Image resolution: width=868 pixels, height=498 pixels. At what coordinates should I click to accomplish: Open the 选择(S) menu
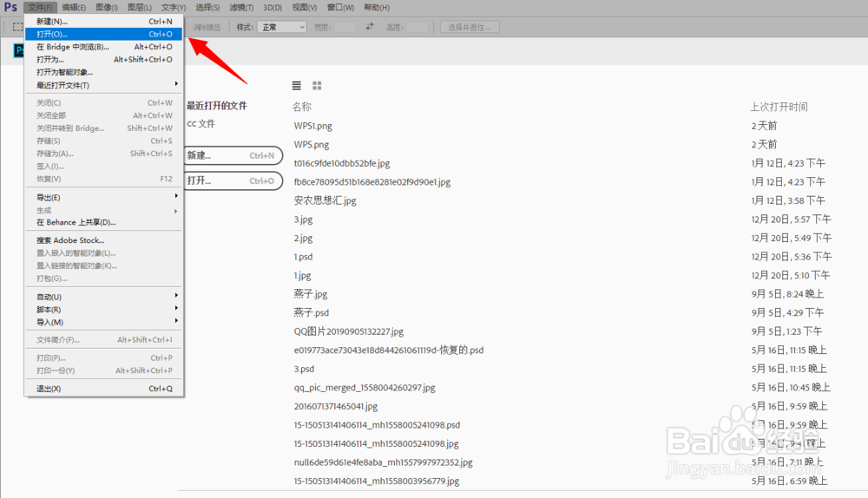pyautogui.click(x=207, y=7)
